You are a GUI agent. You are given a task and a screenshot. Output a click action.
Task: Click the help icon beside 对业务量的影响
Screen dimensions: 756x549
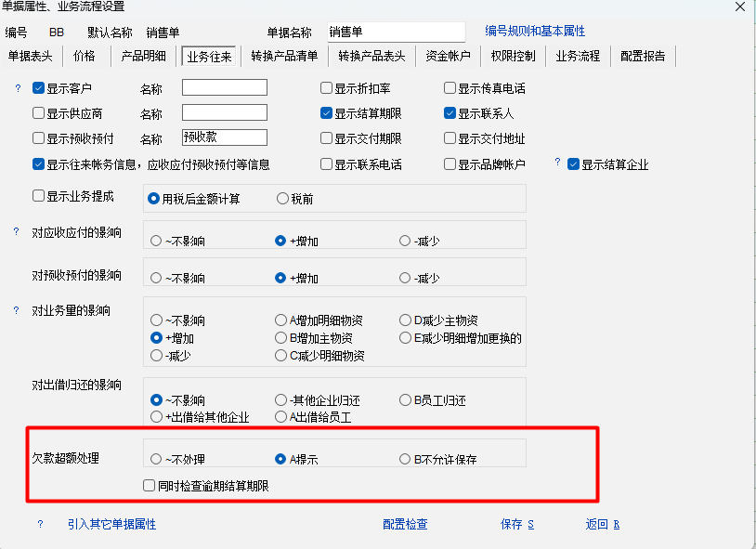click(16, 310)
